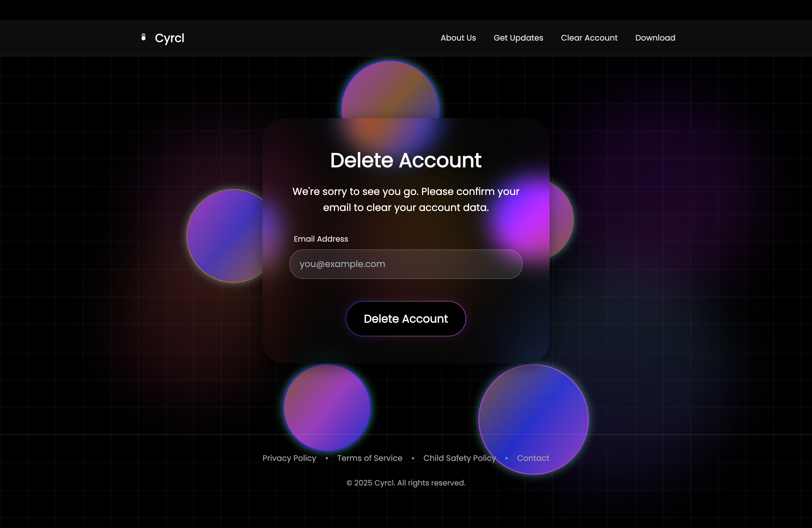View the Terms of Service link
Screen dimensions: 812x528
coord(370,458)
